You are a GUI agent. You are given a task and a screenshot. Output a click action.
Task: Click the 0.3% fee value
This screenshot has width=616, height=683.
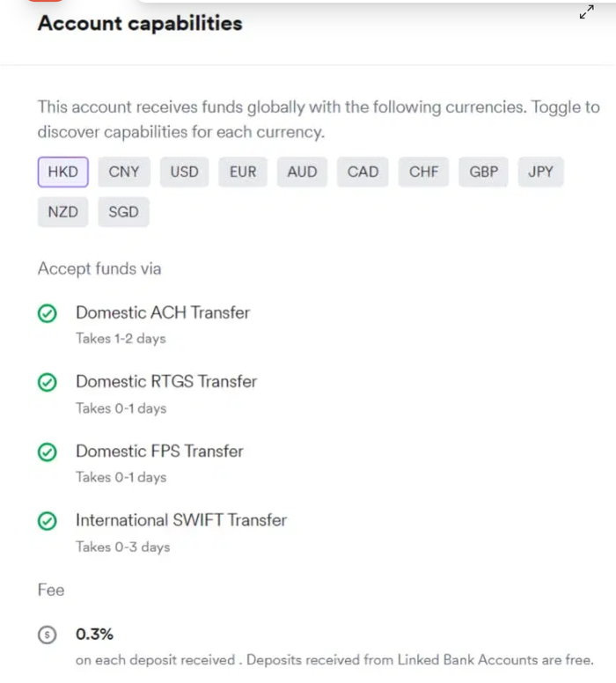(x=94, y=634)
